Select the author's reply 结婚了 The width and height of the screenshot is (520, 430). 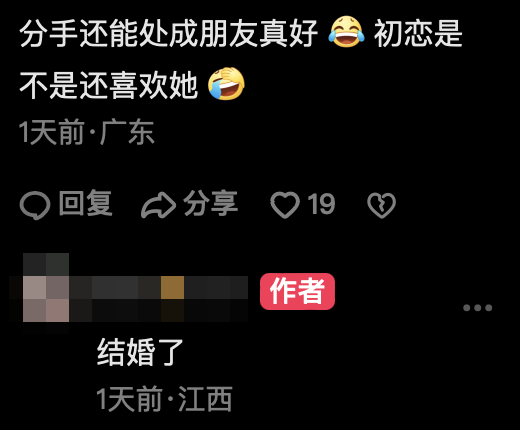click(140, 352)
